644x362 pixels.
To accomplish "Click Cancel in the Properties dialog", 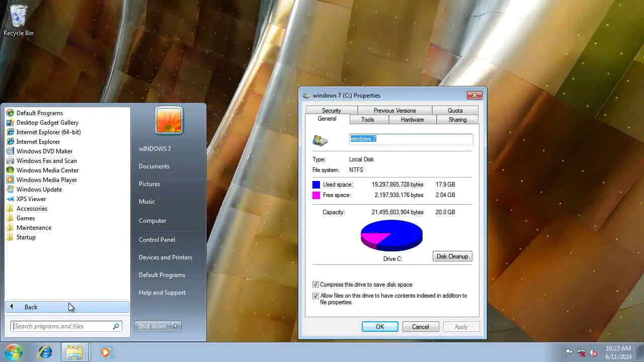I will [x=421, y=327].
